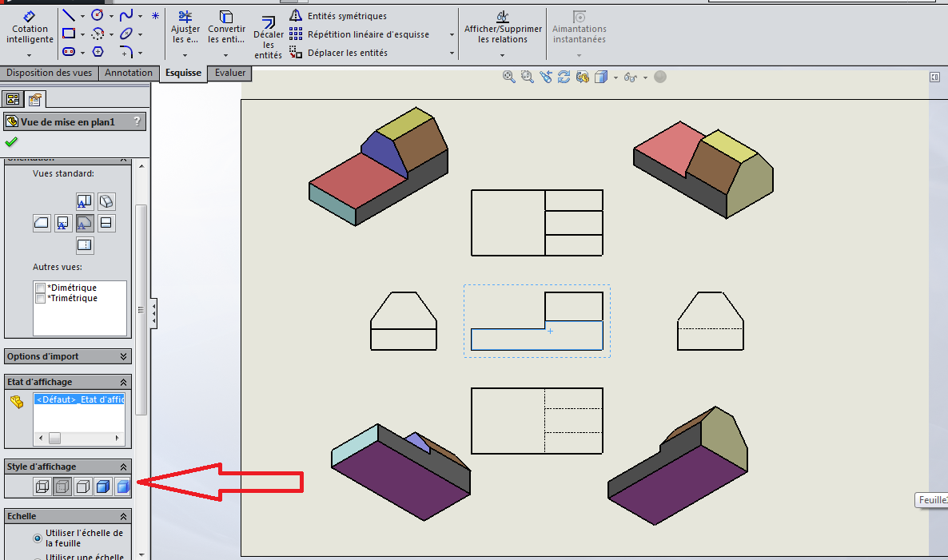Switch to the Esquisse tab
Screen dimensions: 948x560
point(183,73)
